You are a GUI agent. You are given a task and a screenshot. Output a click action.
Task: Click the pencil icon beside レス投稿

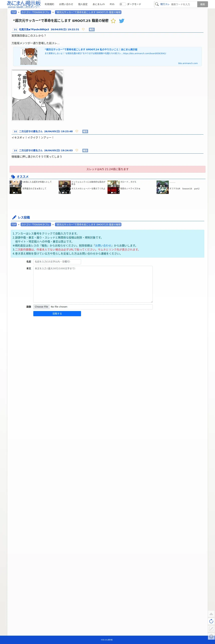coord(14,217)
